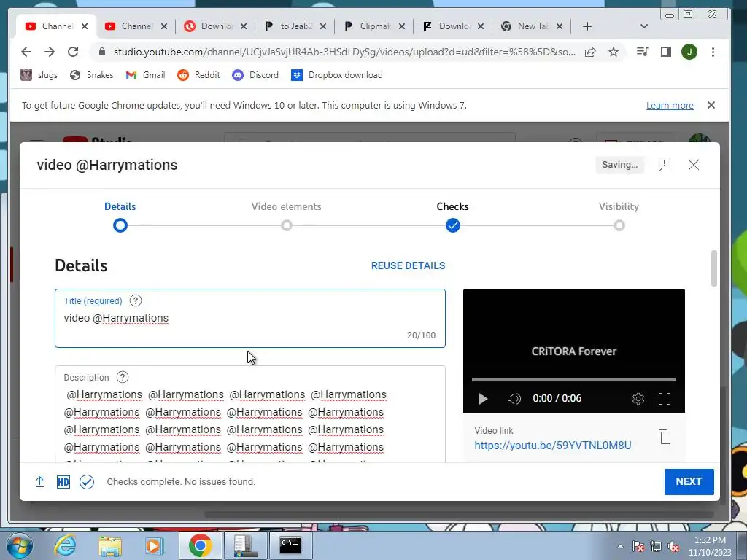Expand the tab search chevron

pyautogui.click(x=643, y=26)
